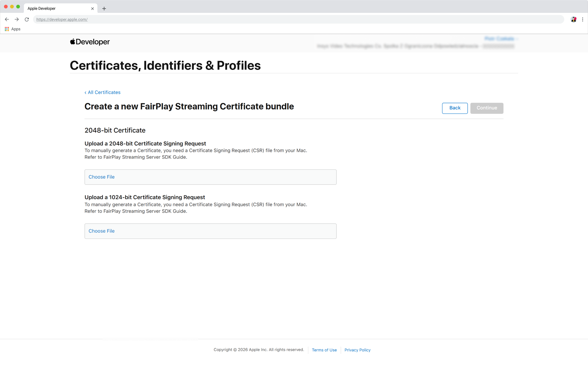Click the 2048-bit Certificate heading

coord(115,130)
